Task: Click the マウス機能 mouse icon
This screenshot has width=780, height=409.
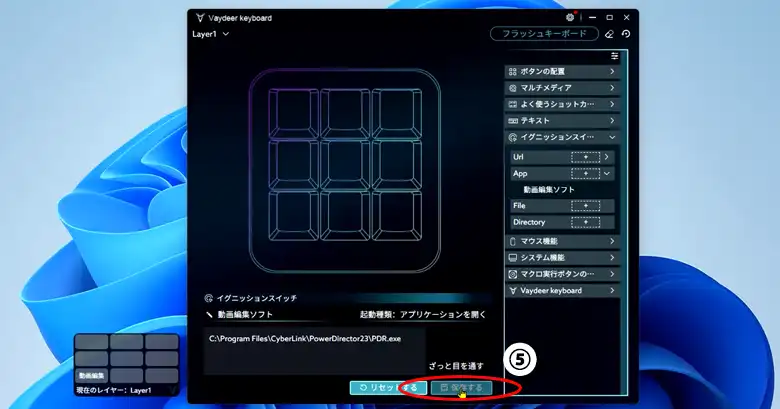Action: coord(513,241)
